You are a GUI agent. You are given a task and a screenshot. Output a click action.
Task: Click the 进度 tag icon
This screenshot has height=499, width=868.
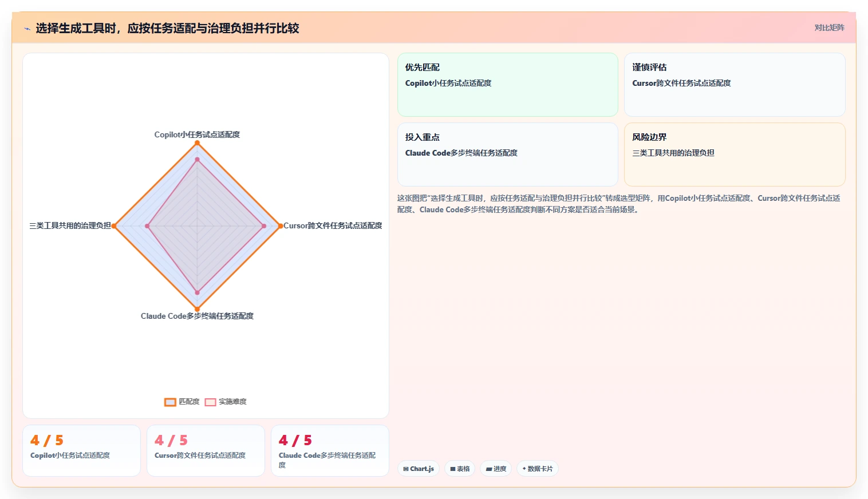tap(488, 469)
